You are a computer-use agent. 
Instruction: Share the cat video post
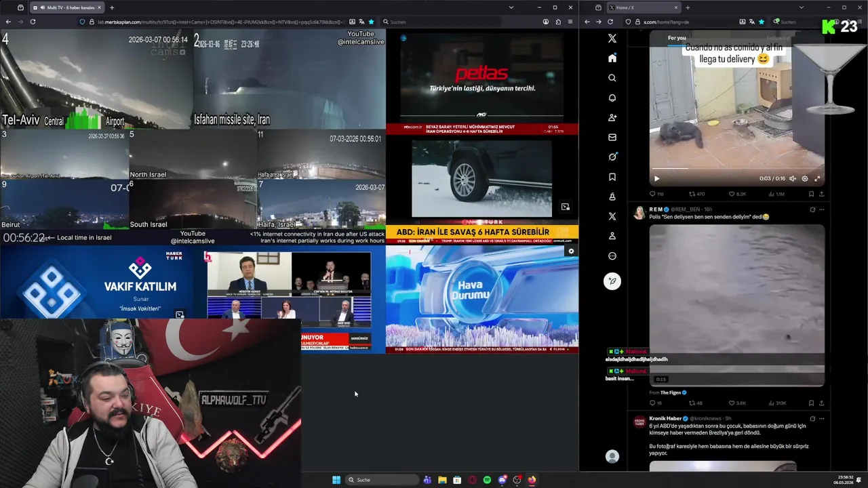(x=821, y=194)
